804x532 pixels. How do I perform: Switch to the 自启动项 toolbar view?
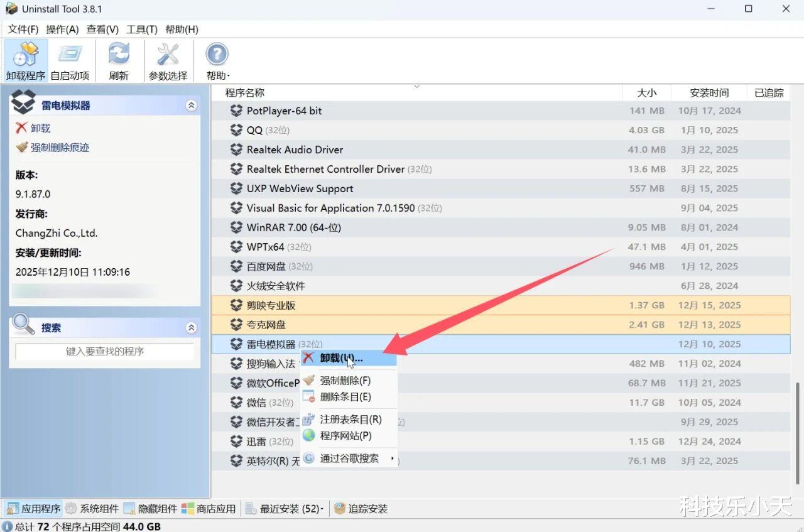pyautogui.click(x=70, y=61)
